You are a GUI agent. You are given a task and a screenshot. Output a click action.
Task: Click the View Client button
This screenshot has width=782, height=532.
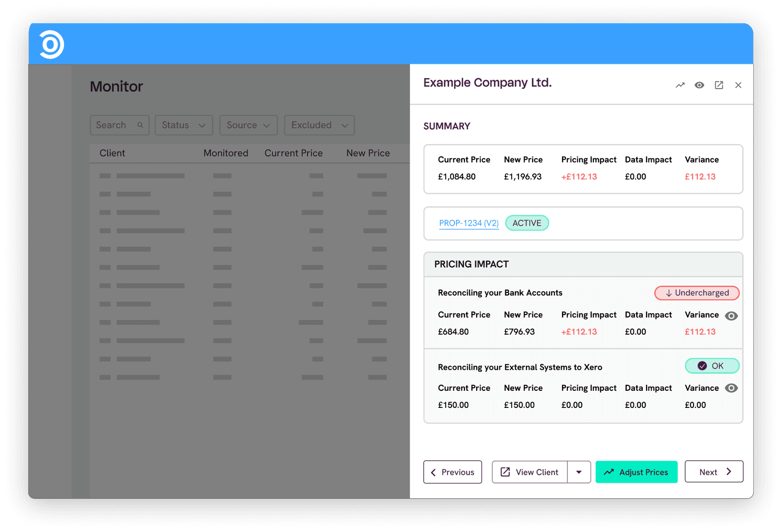530,472
